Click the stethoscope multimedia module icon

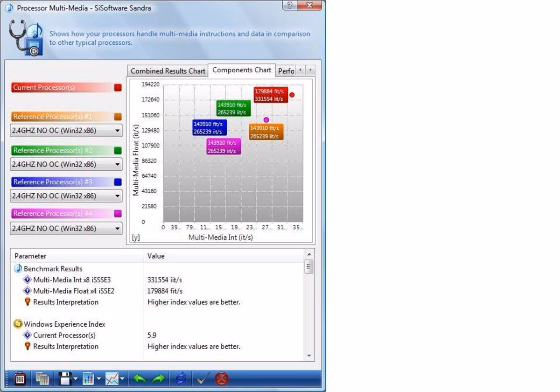tap(26, 39)
